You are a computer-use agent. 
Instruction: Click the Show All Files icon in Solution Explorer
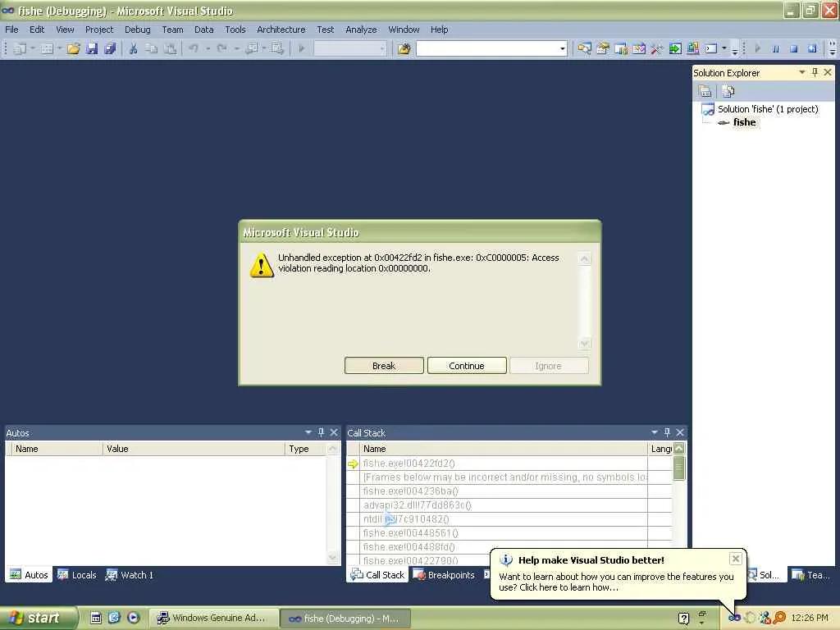point(728,91)
